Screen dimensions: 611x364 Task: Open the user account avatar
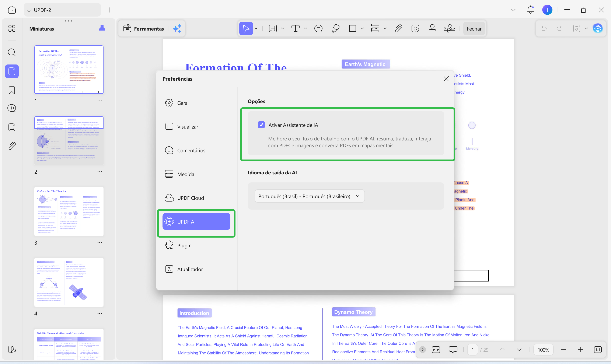547,10
